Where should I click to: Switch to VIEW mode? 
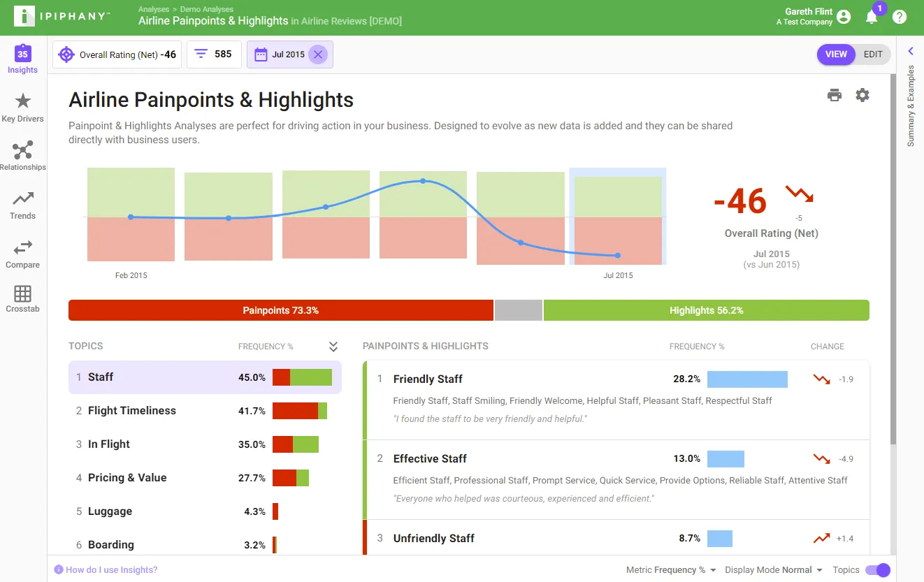pos(836,54)
